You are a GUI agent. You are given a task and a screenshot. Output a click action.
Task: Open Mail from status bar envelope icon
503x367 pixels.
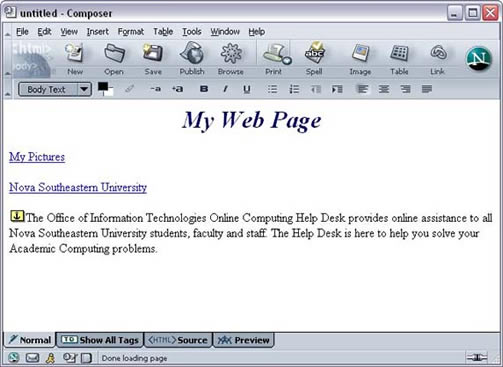pos(32,358)
